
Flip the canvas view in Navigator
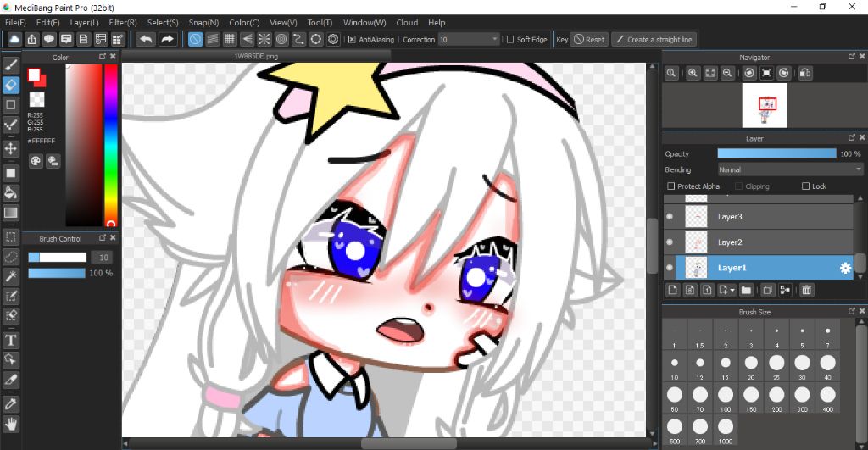point(805,73)
